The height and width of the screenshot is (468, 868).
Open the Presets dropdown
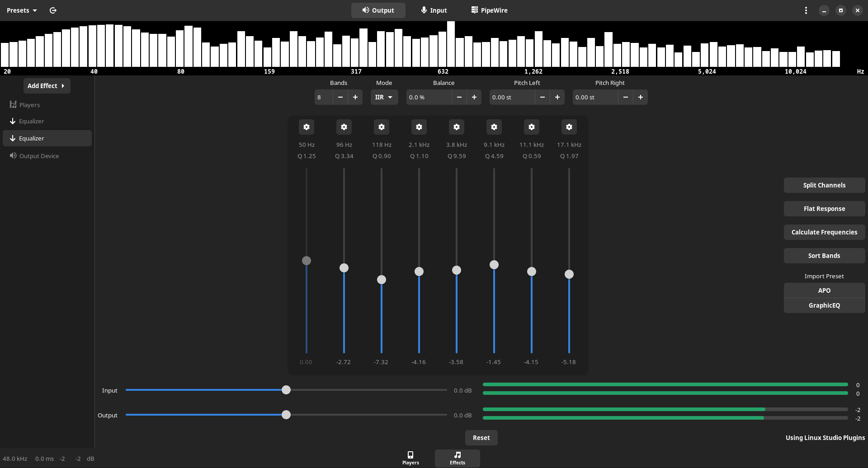pyautogui.click(x=22, y=10)
